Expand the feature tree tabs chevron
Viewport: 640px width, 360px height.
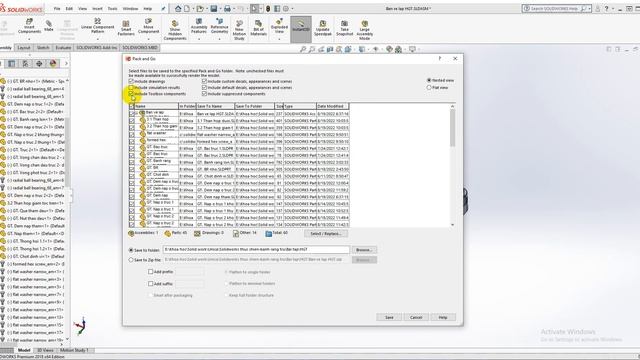click(x=66, y=63)
